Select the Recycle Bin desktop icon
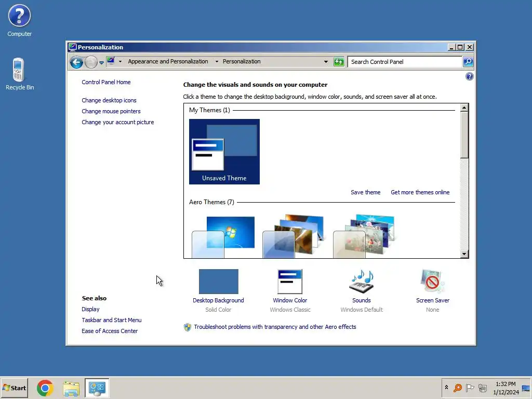Viewport: 532px width, 399px height. [x=19, y=74]
